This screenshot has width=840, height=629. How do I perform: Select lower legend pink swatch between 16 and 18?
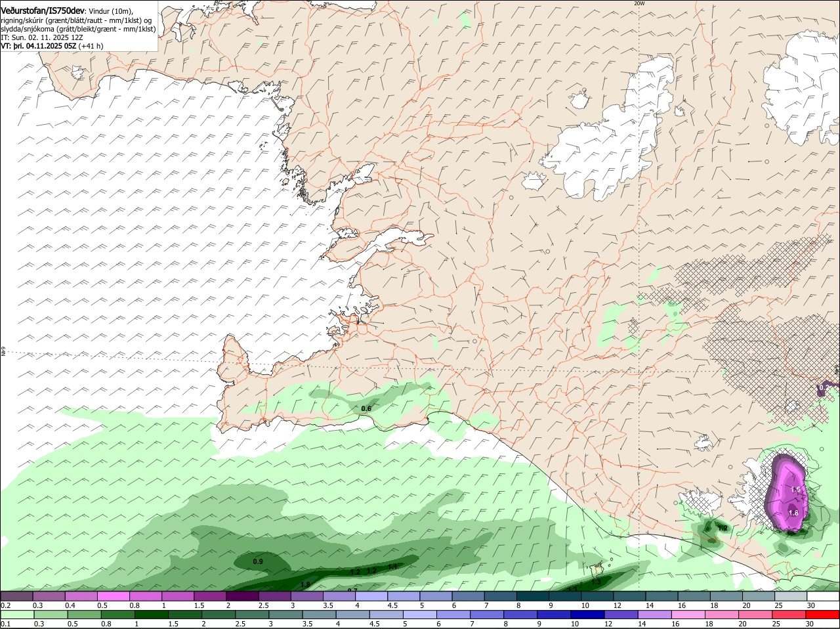(x=688, y=615)
